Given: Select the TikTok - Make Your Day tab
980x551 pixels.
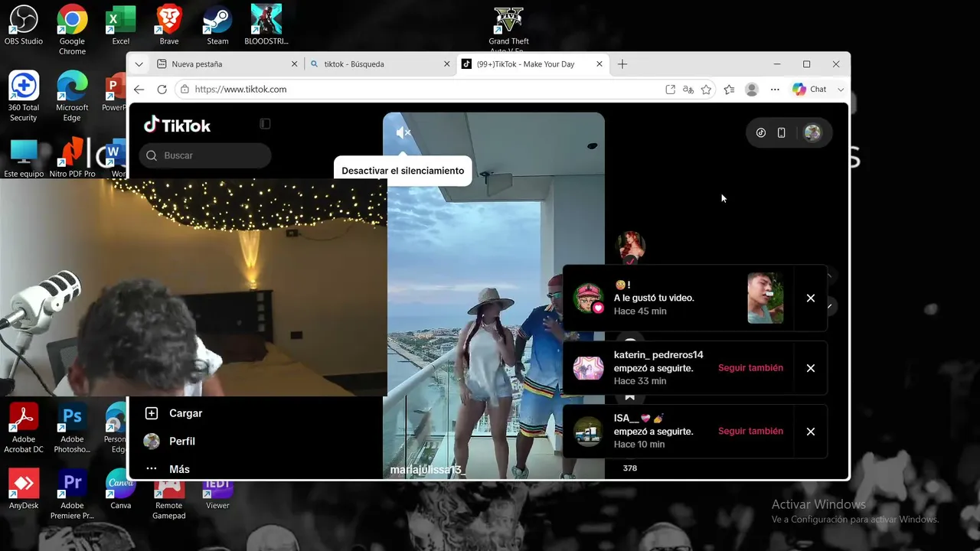Looking at the screenshot, I should (533, 64).
